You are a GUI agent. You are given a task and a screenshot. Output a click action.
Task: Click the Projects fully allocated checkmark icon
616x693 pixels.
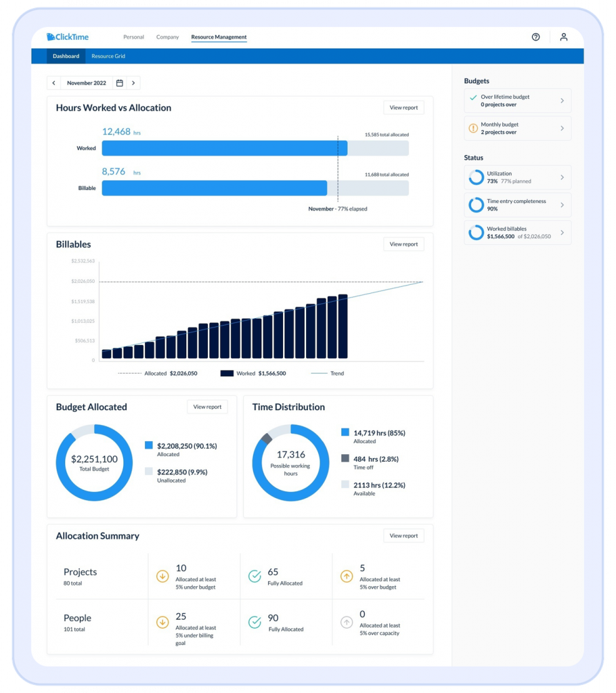(255, 577)
